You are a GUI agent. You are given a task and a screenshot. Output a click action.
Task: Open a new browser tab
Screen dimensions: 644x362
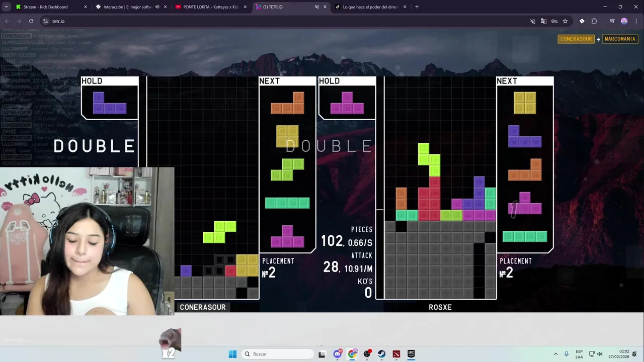point(417,7)
